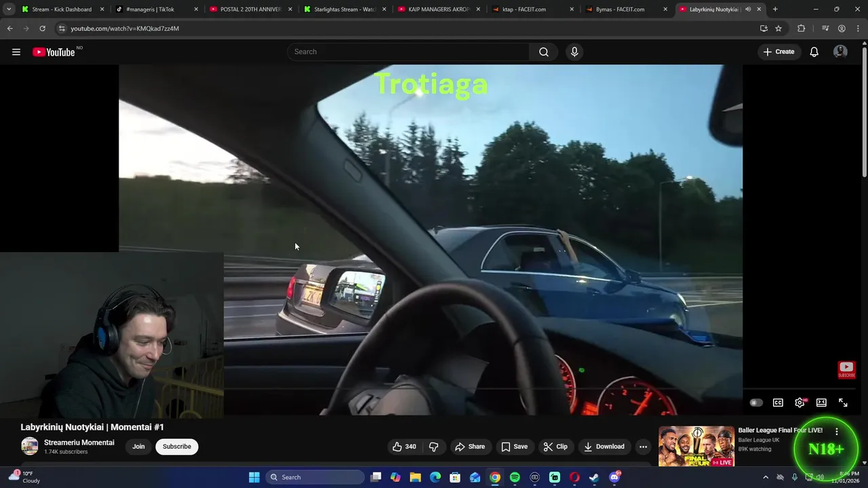View site information icon in address bar
The image size is (868, 488).
click(x=62, y=28)
